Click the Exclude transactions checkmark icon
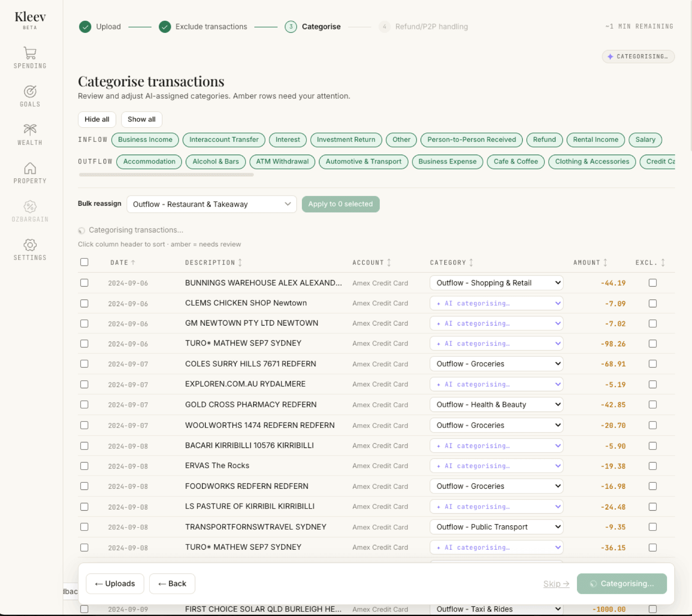This screenshot has height=616, width=692. pyautogui.click(x=165, y=27)
